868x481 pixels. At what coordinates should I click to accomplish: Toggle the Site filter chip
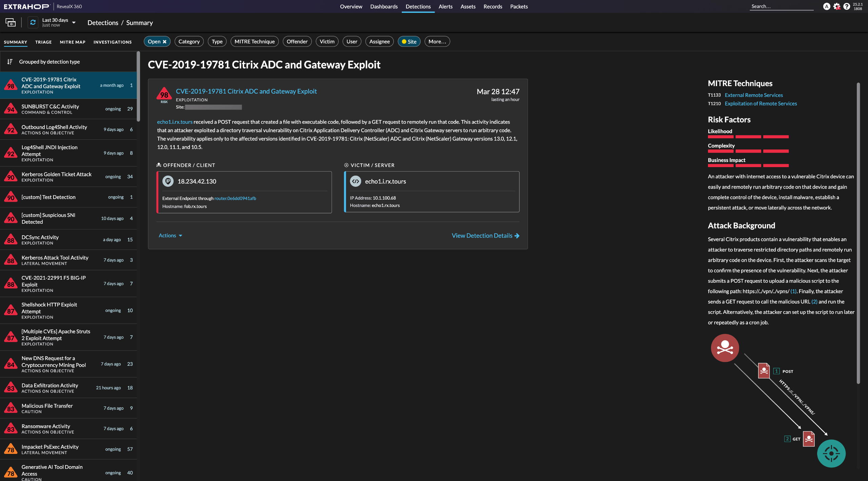coord(409,42)
